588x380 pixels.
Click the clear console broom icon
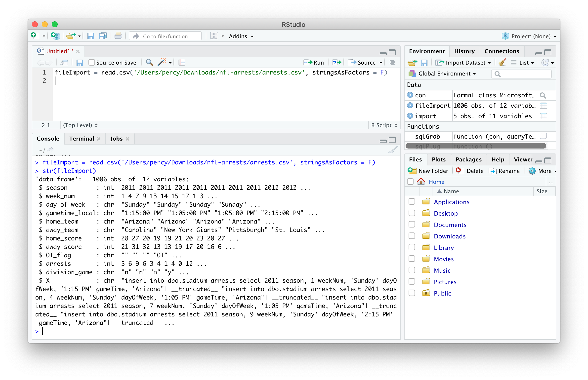click(393, 150)
